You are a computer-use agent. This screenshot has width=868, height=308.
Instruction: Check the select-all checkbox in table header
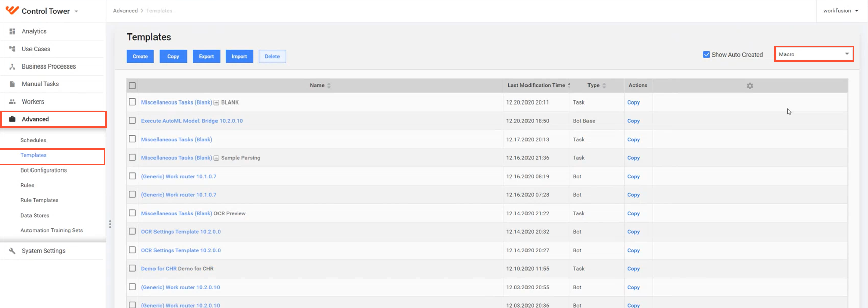coord(132,86)
